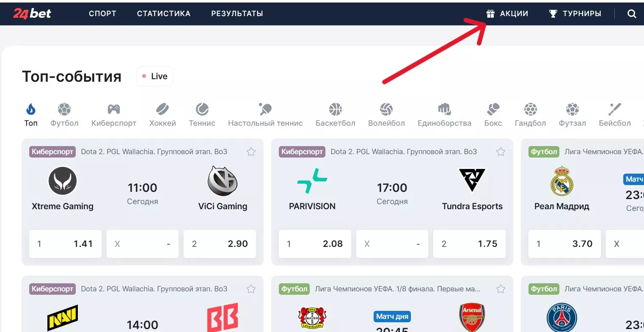
Task: Go to the Результаты menu item
Action: [x=237, y=14]
